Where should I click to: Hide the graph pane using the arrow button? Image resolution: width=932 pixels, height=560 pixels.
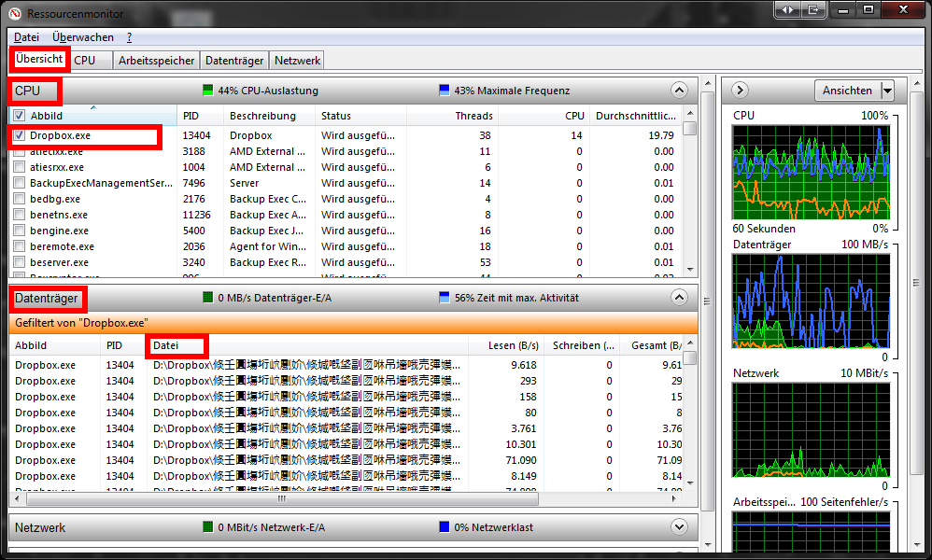[740, 91]
